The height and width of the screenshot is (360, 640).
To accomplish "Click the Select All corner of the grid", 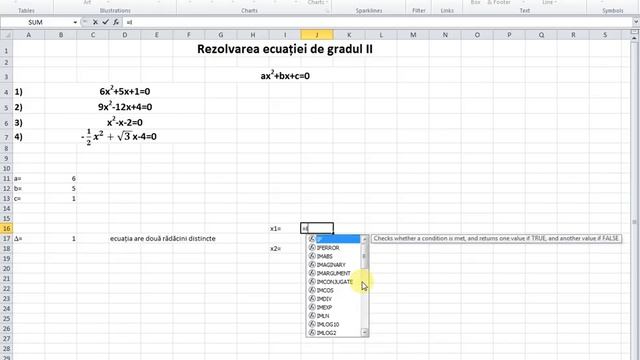I will click(7, 35).
